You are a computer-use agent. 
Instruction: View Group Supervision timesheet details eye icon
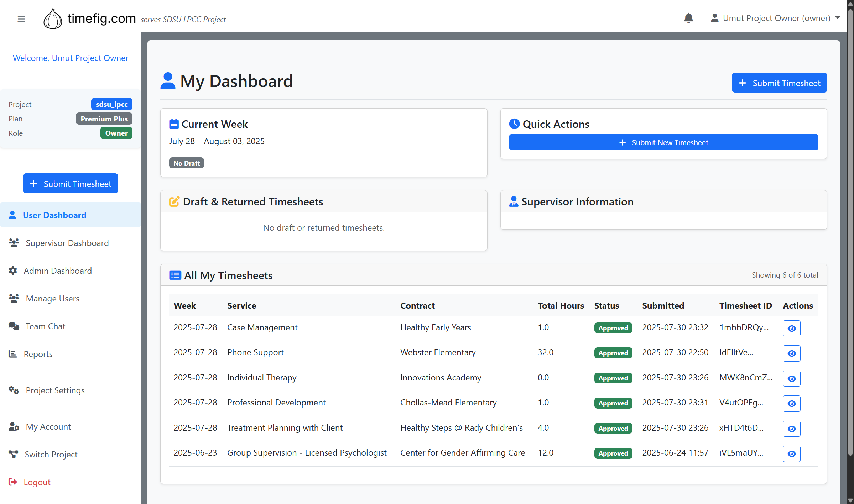pos(791,453)
